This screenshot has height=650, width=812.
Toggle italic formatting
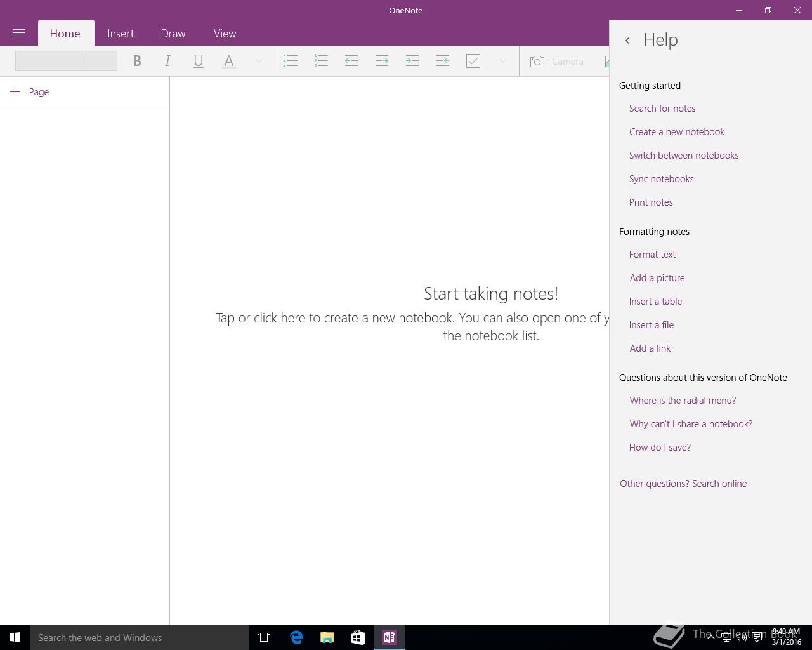(x=167, y=61)
